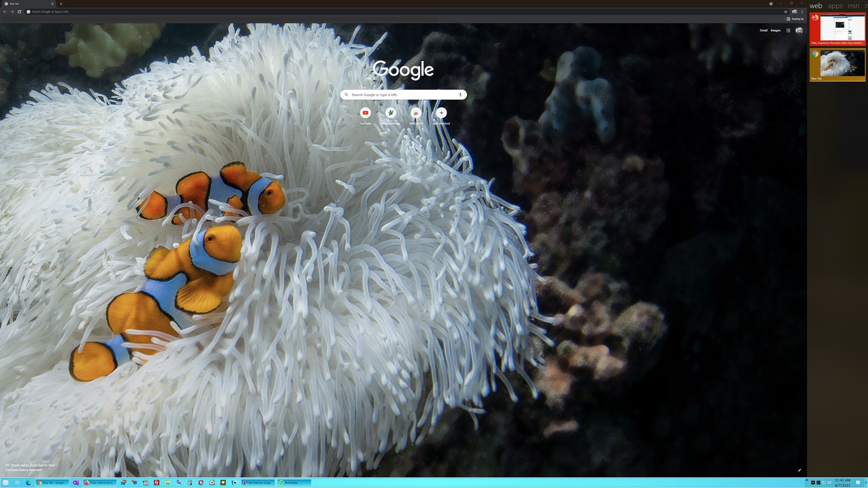Select the Firefox Tiles window thumbnail
868x488 pixels.
point(837,29)
